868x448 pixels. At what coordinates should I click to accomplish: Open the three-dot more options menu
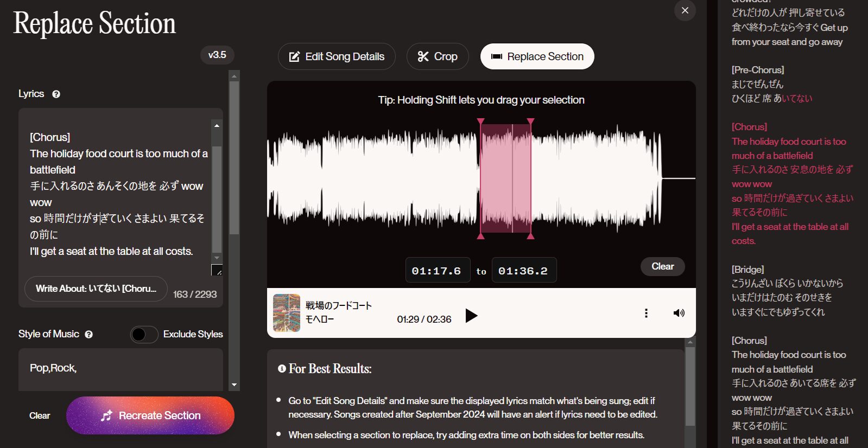(x=646, y=313)
